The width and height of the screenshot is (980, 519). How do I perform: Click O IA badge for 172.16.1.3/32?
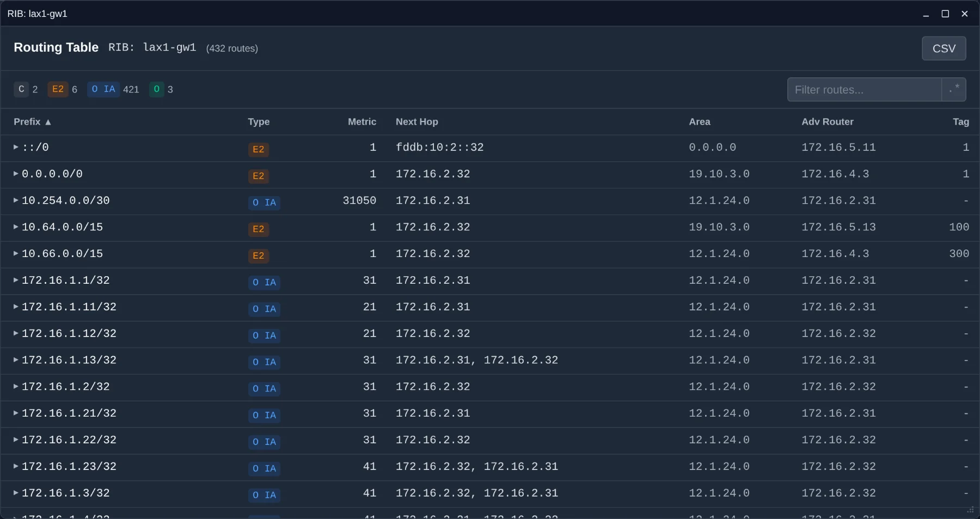coord(264,495)
